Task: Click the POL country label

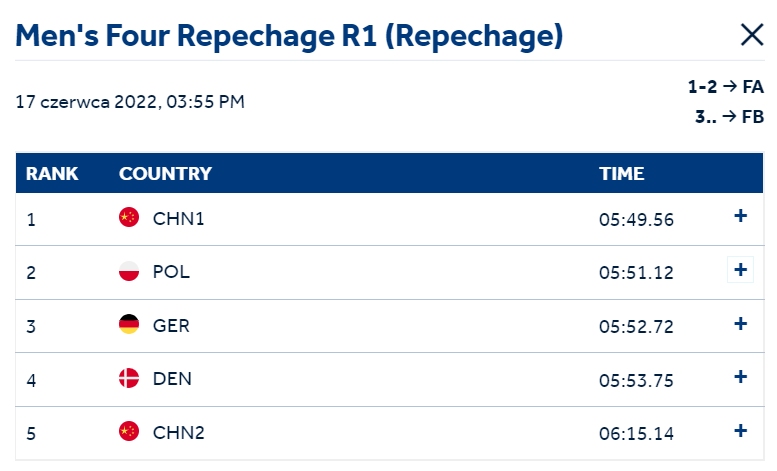Action: point(171,272)
